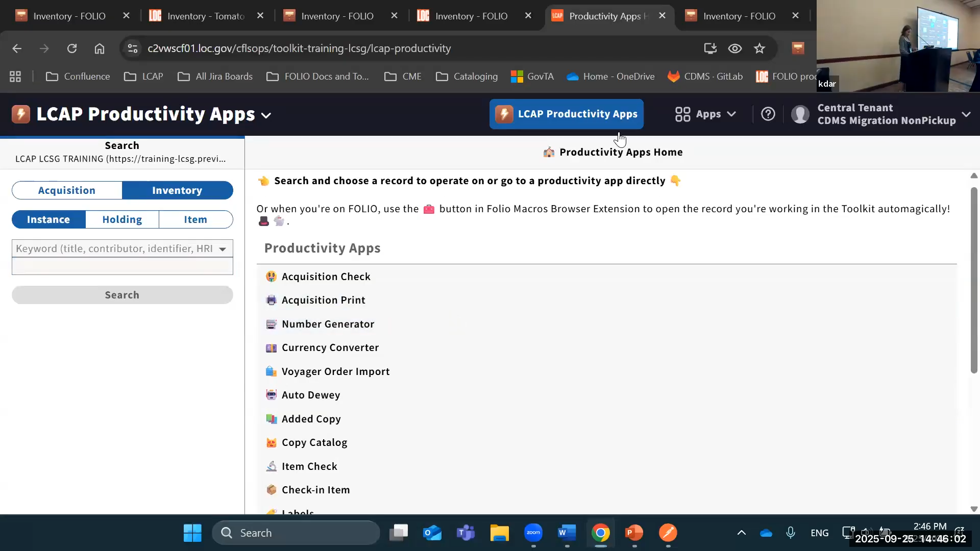Open the Cataloging bookmarks folder
The height and width of the screenshot is (551, 980).
[x=467, y=77]
